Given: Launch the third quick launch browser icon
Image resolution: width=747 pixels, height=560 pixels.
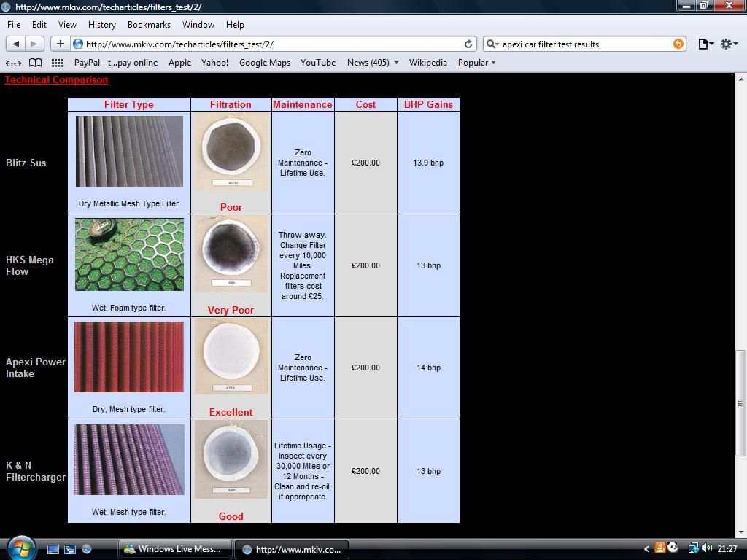Looking at the screenshot, I should [87, 549].
